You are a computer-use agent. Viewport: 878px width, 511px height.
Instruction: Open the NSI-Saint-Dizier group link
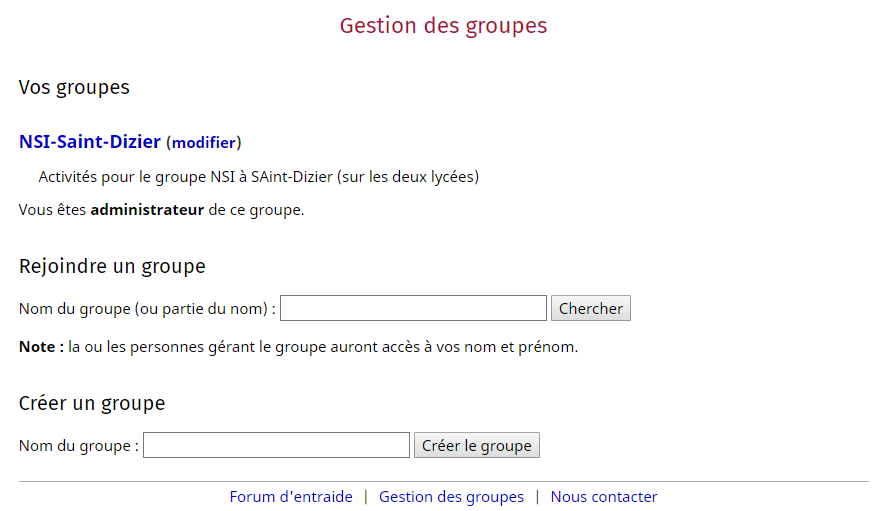pyautogui.click(x=89, y=142)
